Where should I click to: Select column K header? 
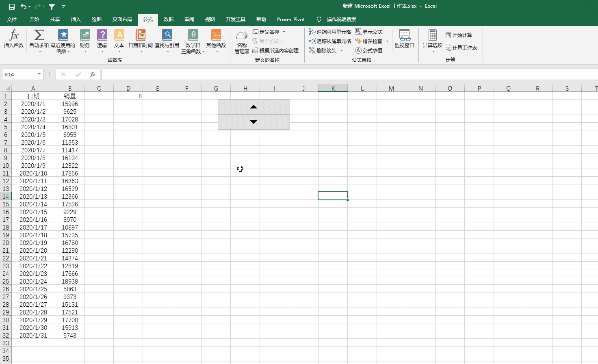(x=333, y=88)
